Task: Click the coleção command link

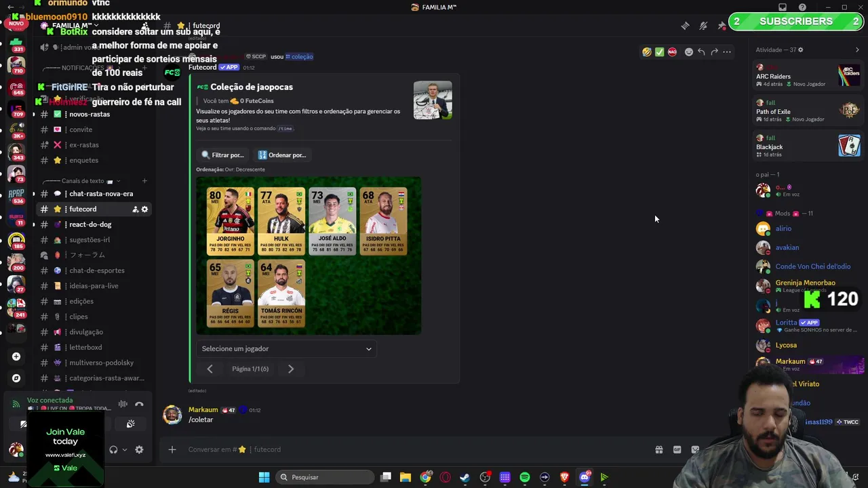Action: 299,57
